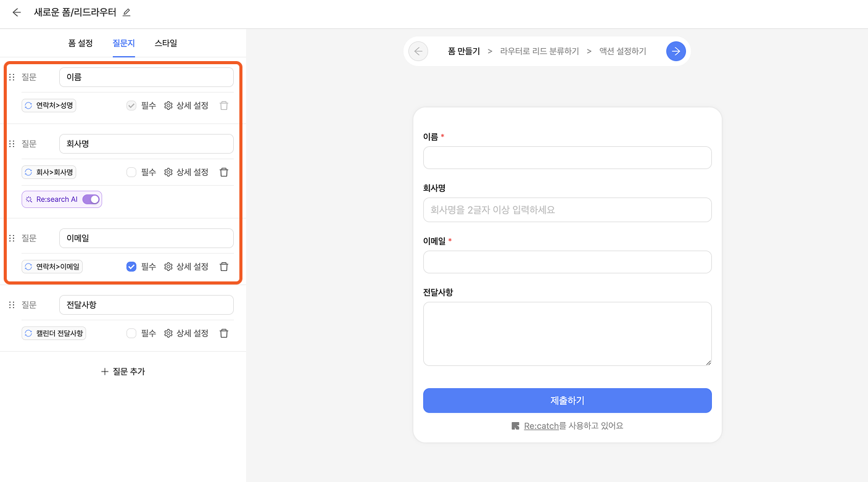Uncheck 필수 for the 이메일 question
This screenshot has height=482, width=868.
[x=131, y=267]
